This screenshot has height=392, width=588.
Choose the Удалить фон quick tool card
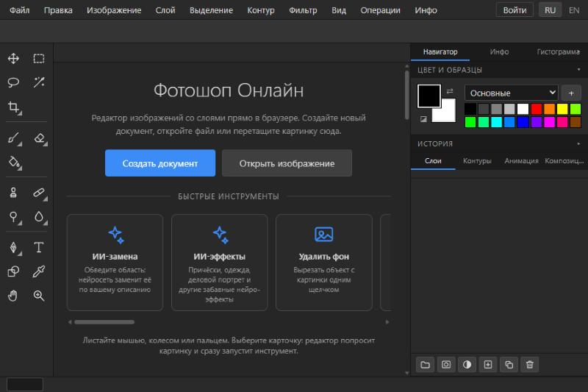coord(324,263)
